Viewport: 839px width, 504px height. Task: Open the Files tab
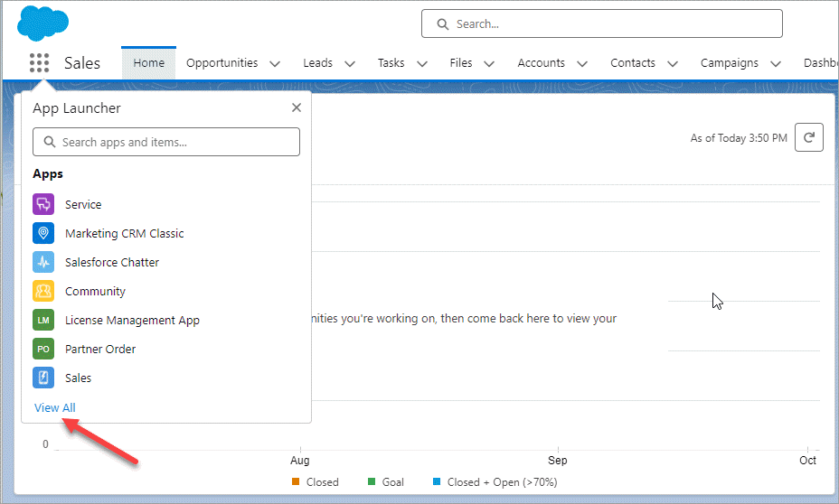coord(461,62)
